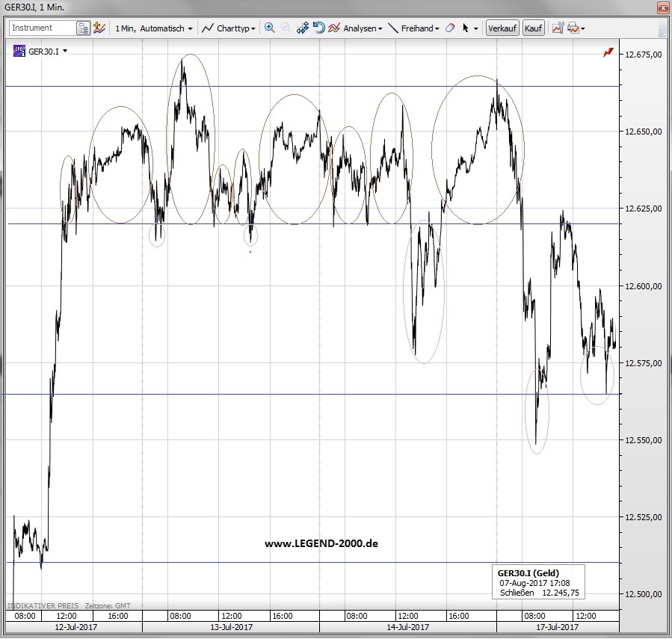The image size is (672, 639).
Task: Click the zoom in magnifier icon
Action: click(270, 28)
